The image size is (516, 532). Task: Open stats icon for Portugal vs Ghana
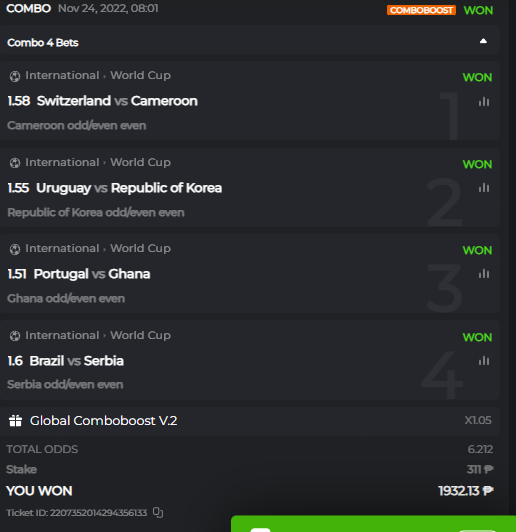pyautogui.click(x=484, y=273)
